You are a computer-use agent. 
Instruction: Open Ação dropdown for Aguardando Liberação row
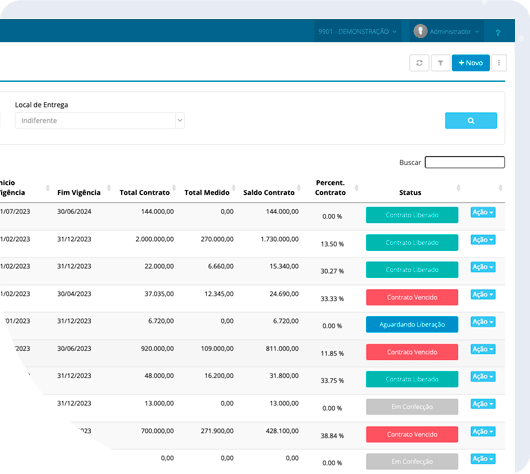tap(483, 322)
